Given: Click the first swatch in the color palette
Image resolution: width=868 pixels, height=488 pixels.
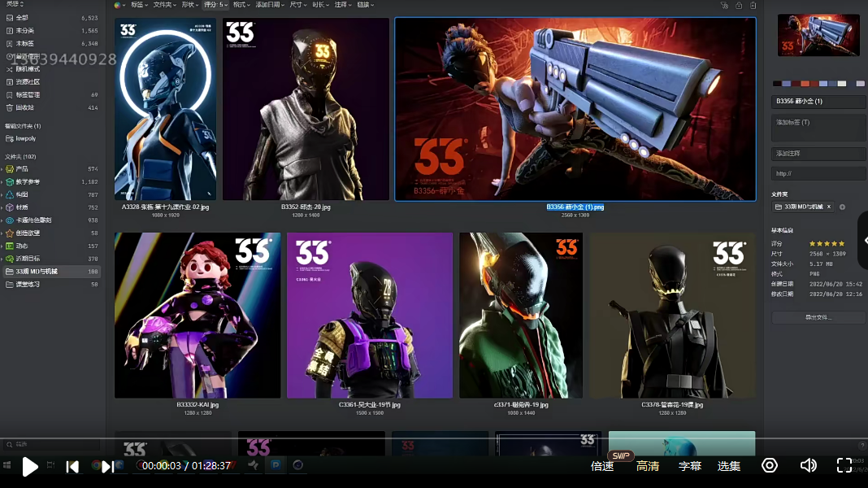Looking at the screenshot, I should [776, 84].
